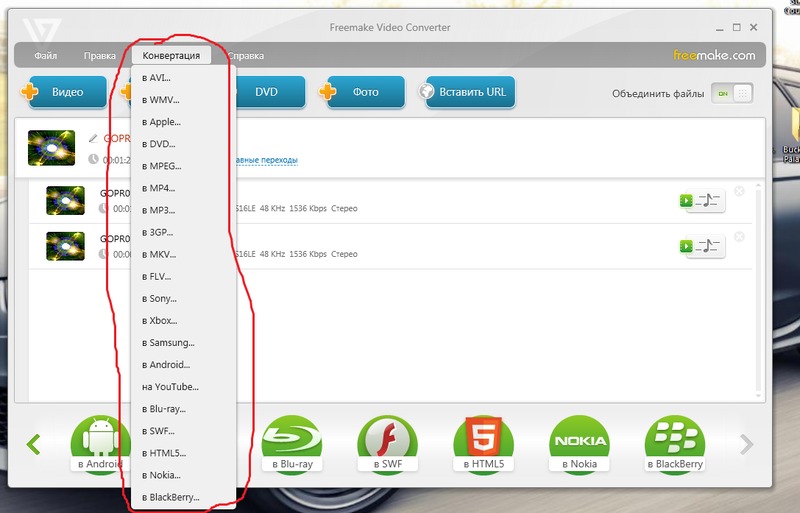Select в SWF... in dropdown menu

(183, 431)
